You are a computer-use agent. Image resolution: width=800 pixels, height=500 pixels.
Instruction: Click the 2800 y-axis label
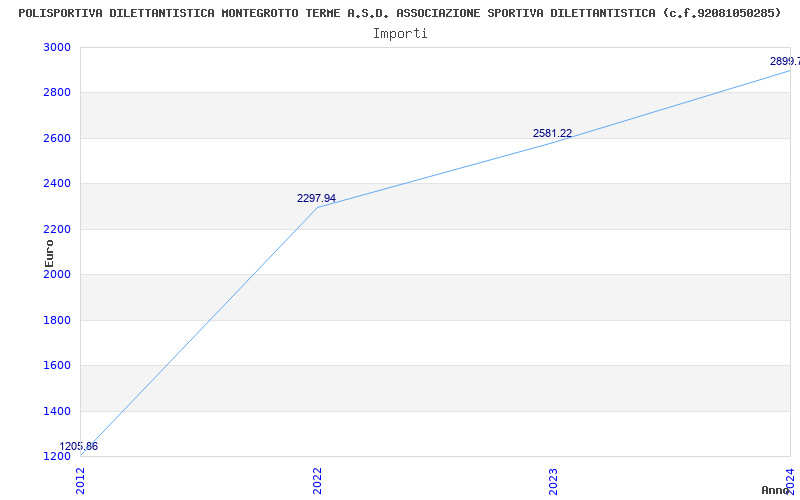coord(55,93)
